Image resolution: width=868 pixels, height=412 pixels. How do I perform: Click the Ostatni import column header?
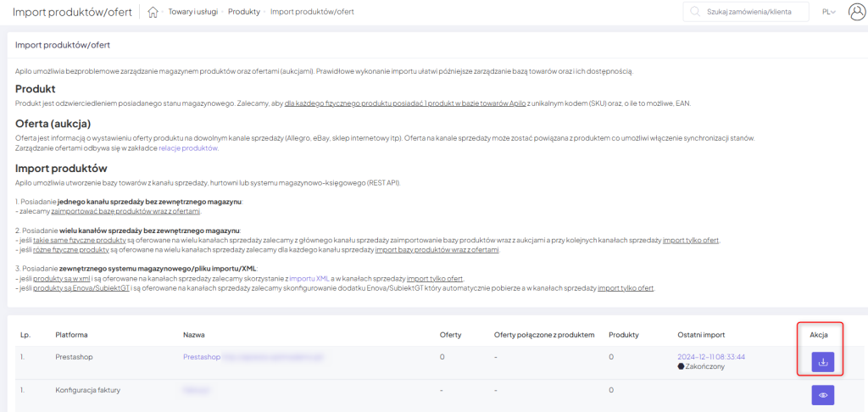tap(702, 335)
